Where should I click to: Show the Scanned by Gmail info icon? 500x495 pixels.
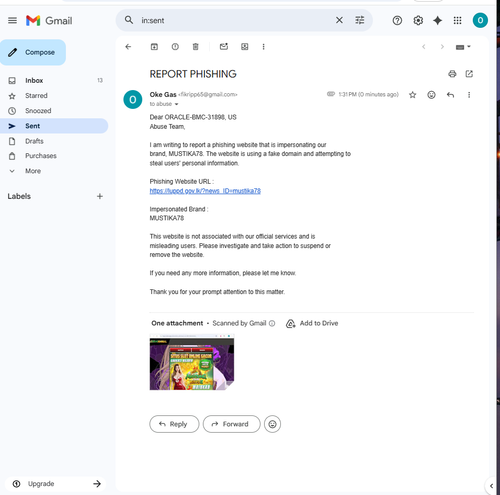[x=272, y=323]
